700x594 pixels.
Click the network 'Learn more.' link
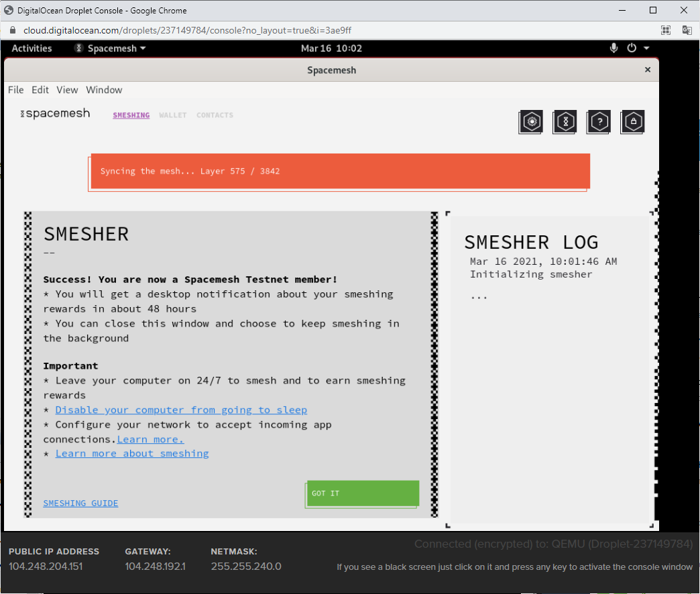tap(150, 439)
